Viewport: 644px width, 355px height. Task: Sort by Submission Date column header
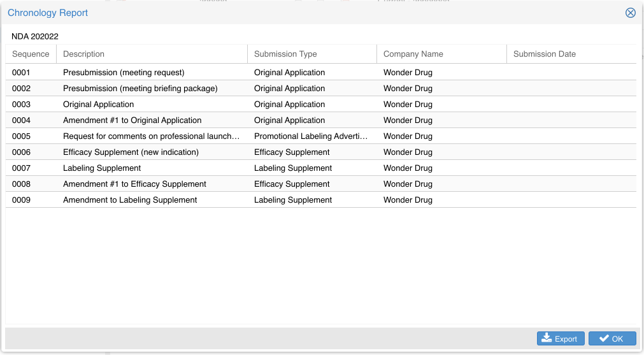(x=544, y=54)
